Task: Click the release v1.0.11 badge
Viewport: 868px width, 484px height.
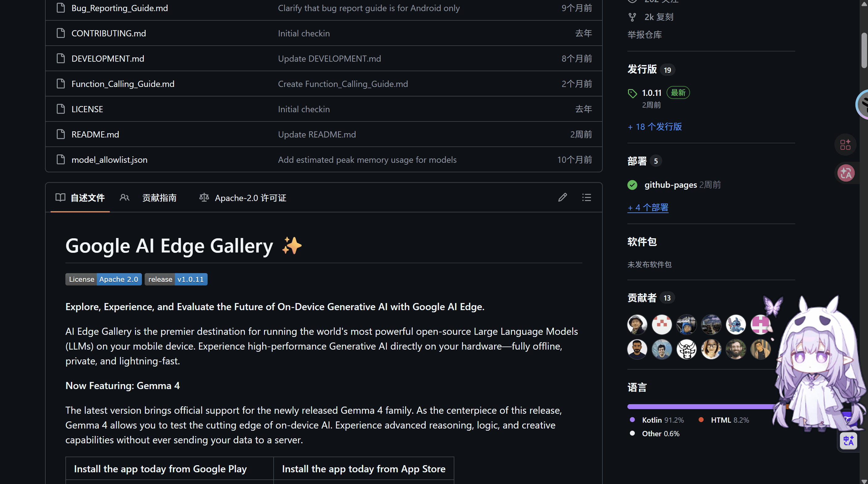Action: click(x=176, y=279)
